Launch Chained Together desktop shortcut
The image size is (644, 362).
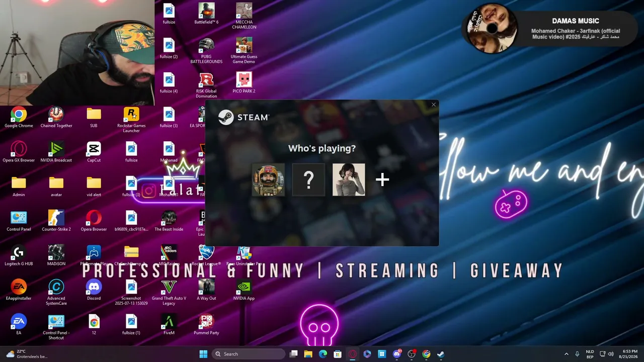tap(56, 118)
